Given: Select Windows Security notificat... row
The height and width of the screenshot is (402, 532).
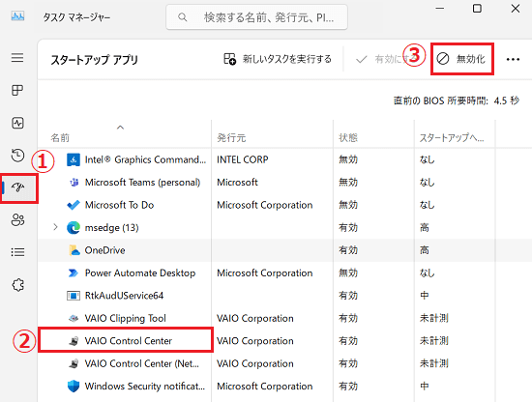Looking at the screenshot, I should click(x=284, y=387).
